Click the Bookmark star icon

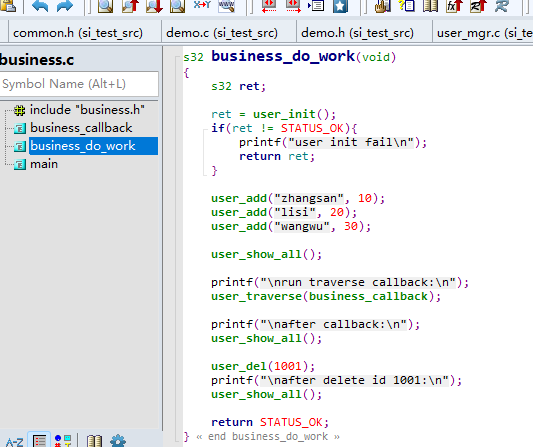(x=340, y=6)
